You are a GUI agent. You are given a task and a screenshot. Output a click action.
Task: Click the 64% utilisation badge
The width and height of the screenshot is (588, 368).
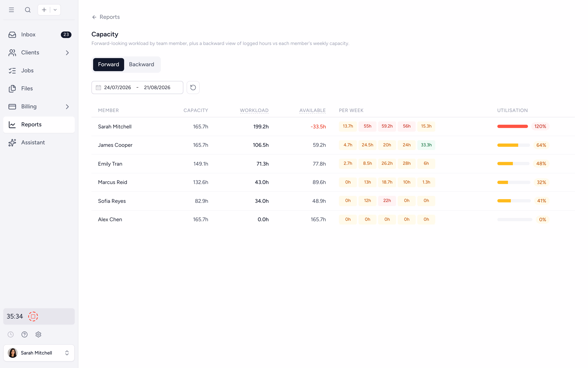[541, 145]
